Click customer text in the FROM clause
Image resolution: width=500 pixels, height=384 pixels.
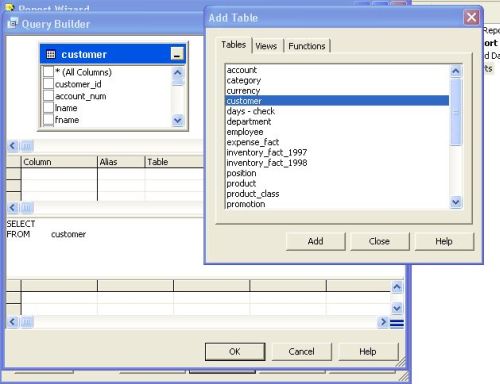pos(68,234)
